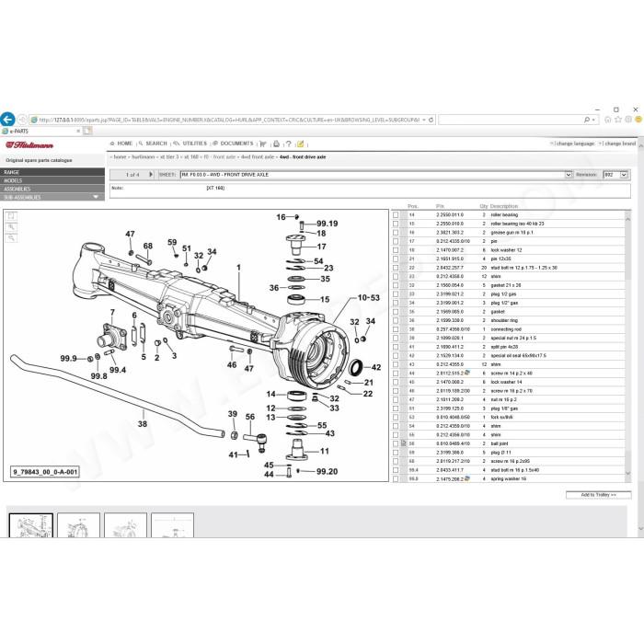Screen dimensions: 644x644
Task: Open the fourth sheet thumbnail
Action: point(172,525)
